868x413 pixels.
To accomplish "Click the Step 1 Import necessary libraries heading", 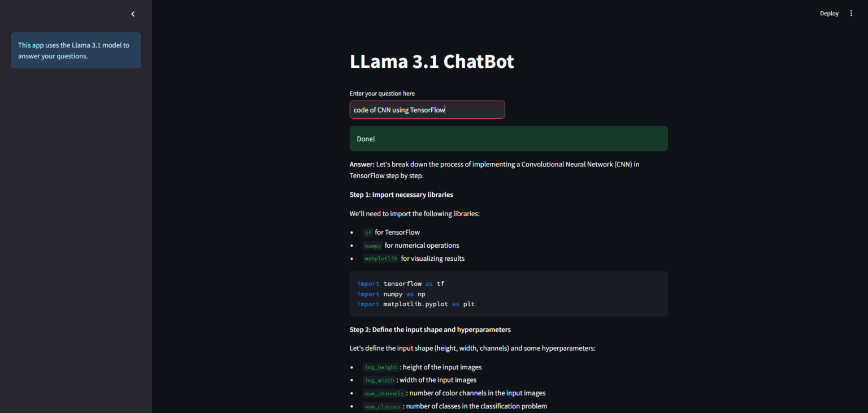I will click(401, 194).
